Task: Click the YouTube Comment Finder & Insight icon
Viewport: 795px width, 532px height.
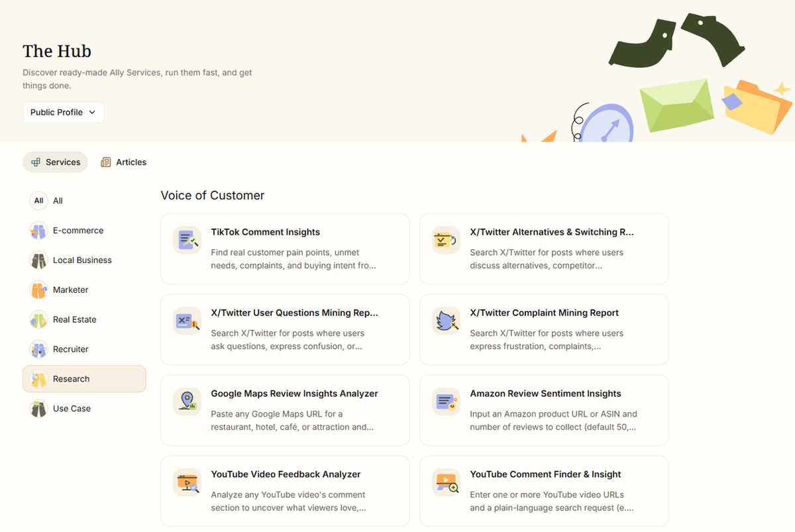Action: [x=446, y=483]
